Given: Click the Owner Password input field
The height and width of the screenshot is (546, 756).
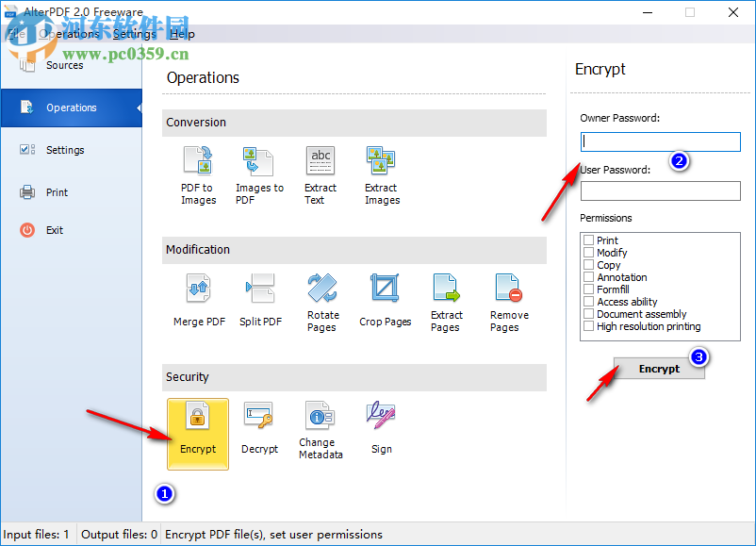Looking at the screenshot, I should [660, 141].
